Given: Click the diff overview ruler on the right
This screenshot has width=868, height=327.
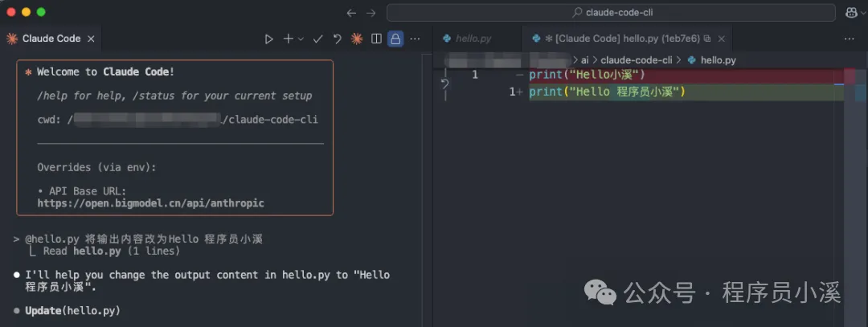Looking at the screenshot, I should (855, 196).
